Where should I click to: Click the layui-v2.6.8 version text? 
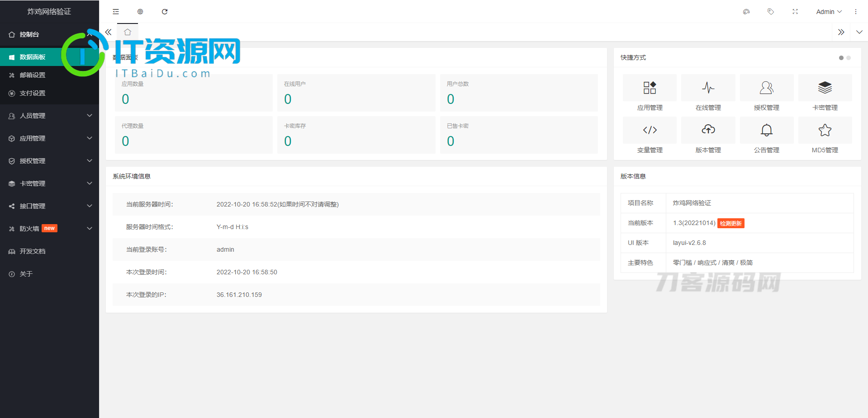point(689,243)
